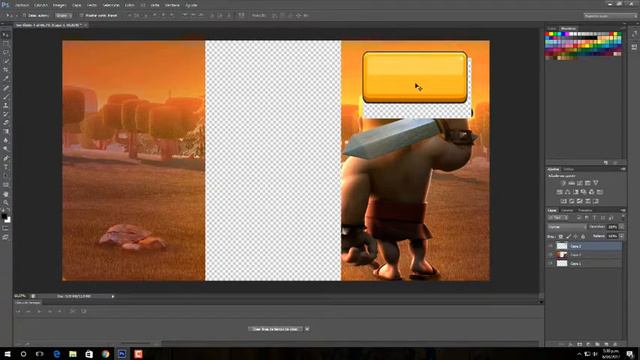Select the Clone Stamp tool

(x=6, y=106)
